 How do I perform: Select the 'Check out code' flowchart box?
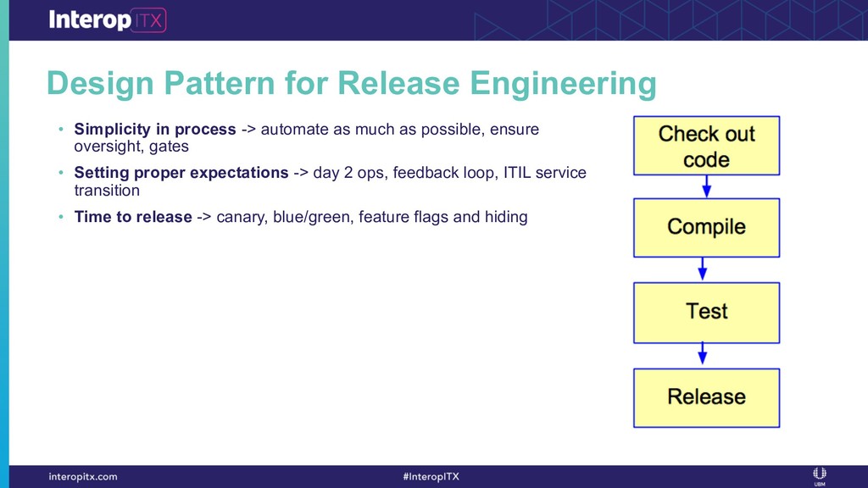tap(706, 146)
